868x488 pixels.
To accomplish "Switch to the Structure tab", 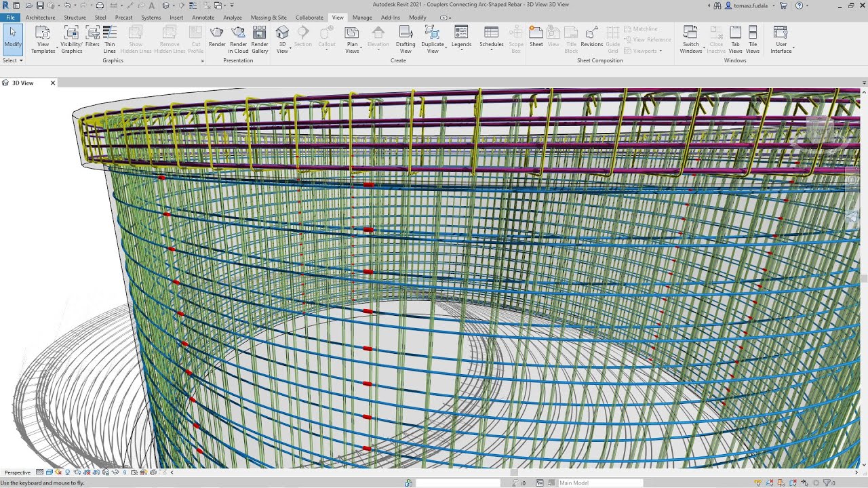I will click(75, 18).
